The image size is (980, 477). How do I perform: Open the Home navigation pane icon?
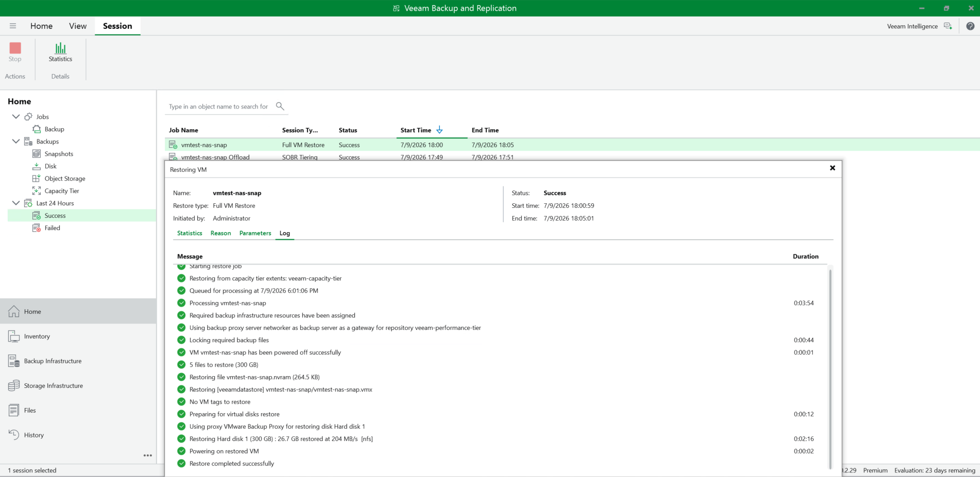tap(14, 311)
